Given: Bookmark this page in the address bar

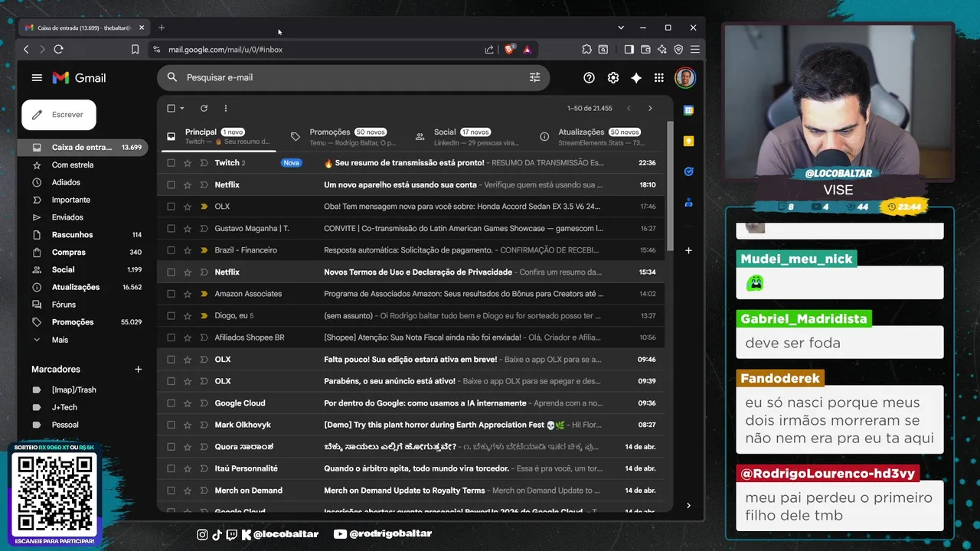Looking at the screenshot, I should click(x=135, y=49).
